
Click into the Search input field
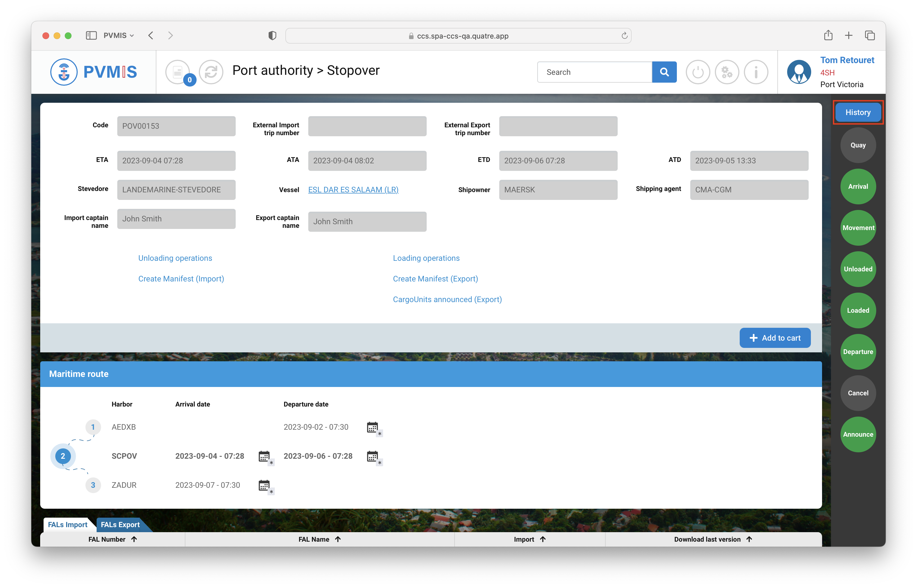[x=594, y=72]
